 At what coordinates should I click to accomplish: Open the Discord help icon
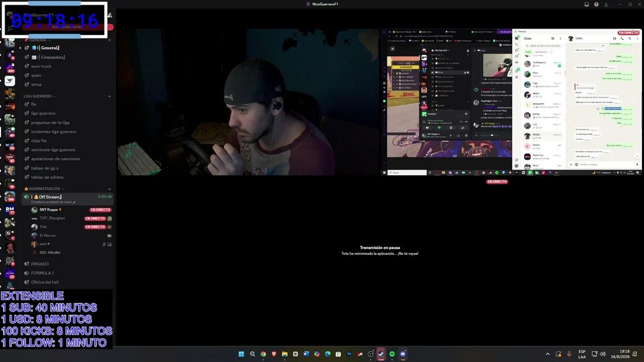pos(596,5)
